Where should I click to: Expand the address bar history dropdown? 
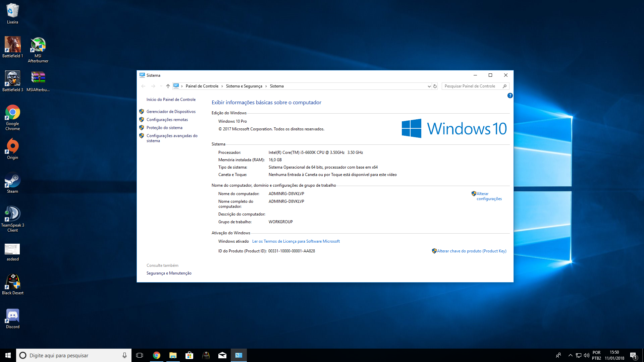429,86
